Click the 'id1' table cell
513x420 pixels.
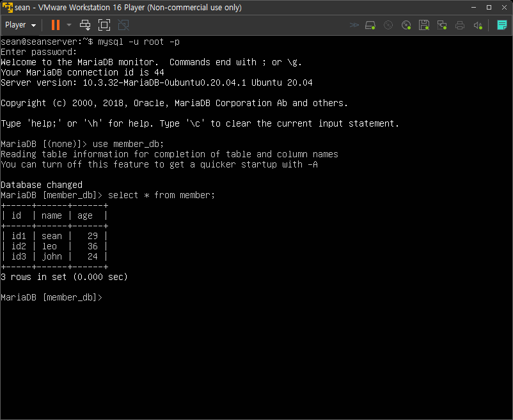[x=19, y=236]
